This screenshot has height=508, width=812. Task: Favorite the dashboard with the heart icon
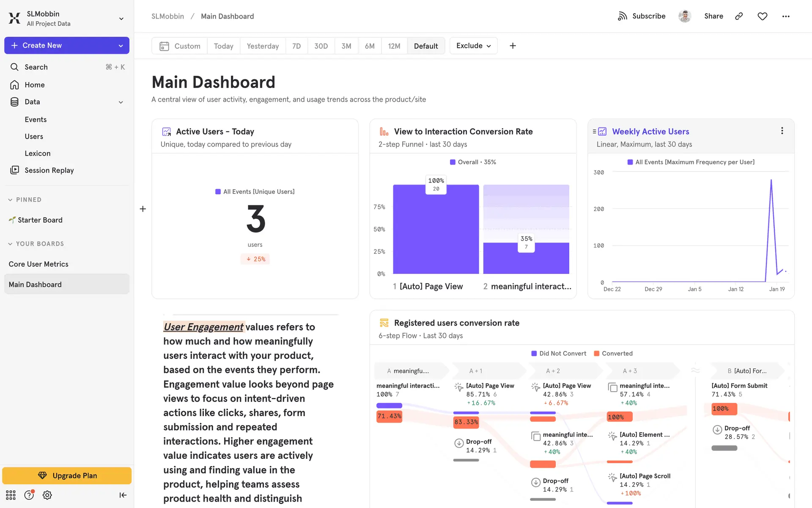(x=762, y=16)
